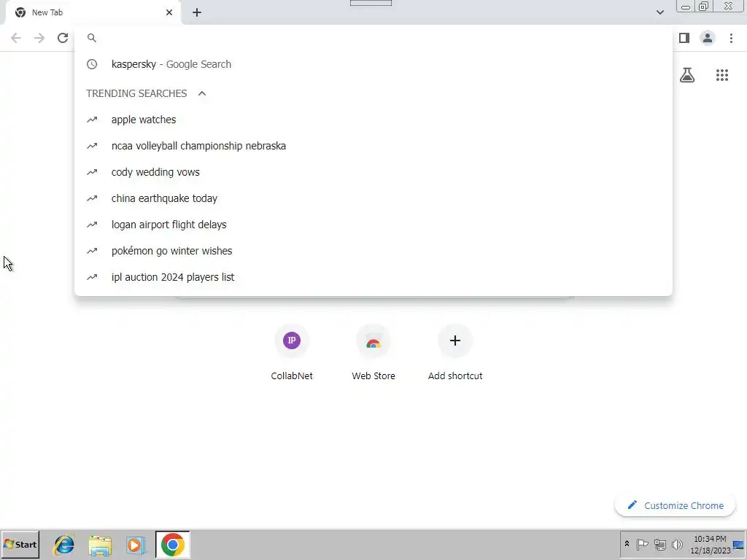747x560 pixels.
Task: Click the Customize Chrome button
Action: click(x=675, y=505)
